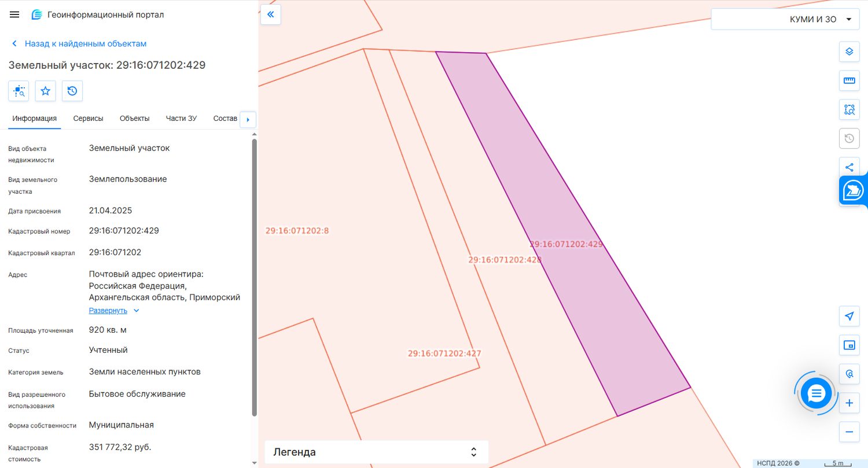Click the НСПД 2026 copyright text
The image size is (868, 468).
coord(778,463)
